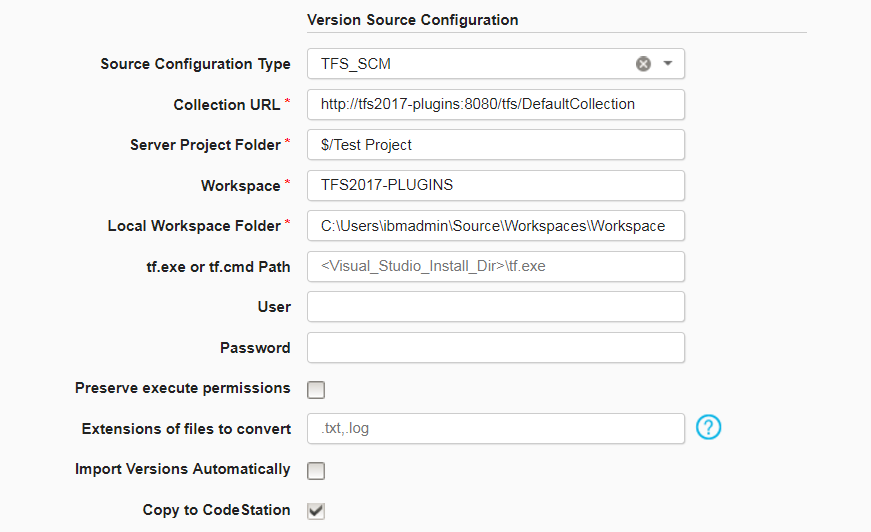Viewport: 871px width, 532px height.
Task: Click the Preserve execute permissions label text
Action: pos(183,388)
